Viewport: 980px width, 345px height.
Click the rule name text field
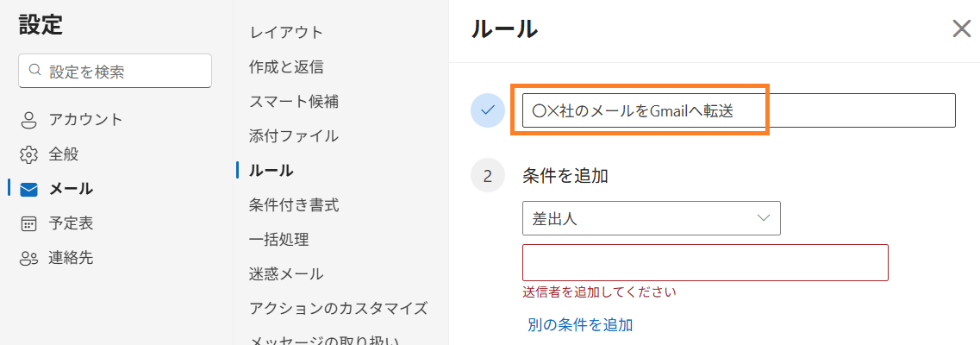coord(738,110)
